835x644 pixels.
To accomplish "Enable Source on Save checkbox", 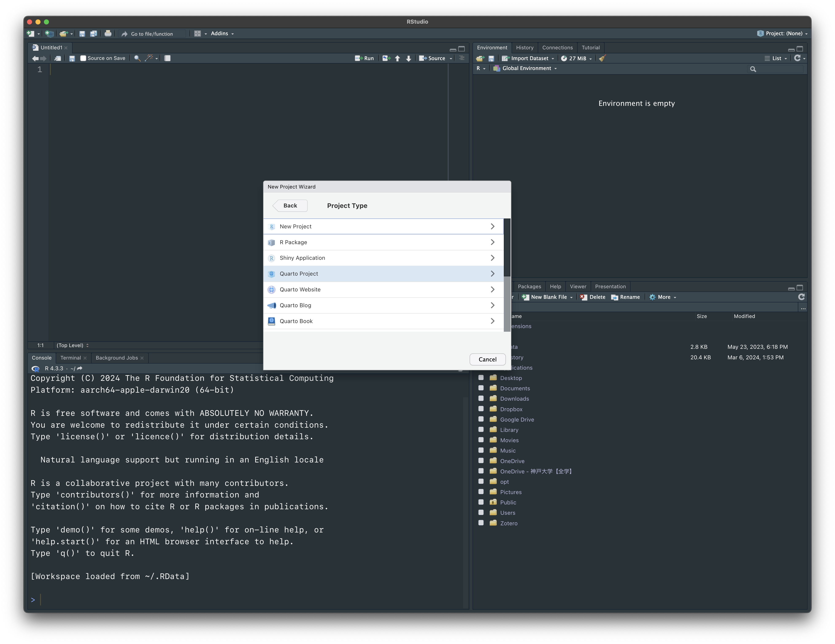I will 83,58.
